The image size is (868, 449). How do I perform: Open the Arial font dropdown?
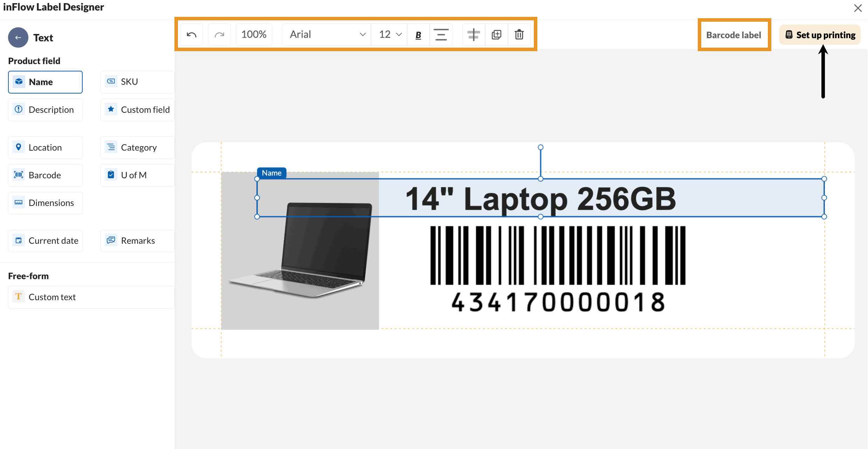(327, 35)
